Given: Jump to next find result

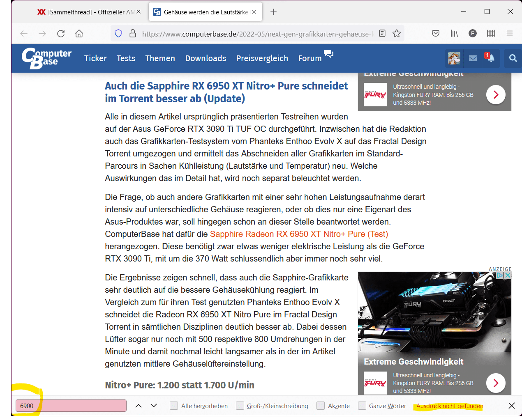Looking at the screenshot, I should (x=154, y=406).
